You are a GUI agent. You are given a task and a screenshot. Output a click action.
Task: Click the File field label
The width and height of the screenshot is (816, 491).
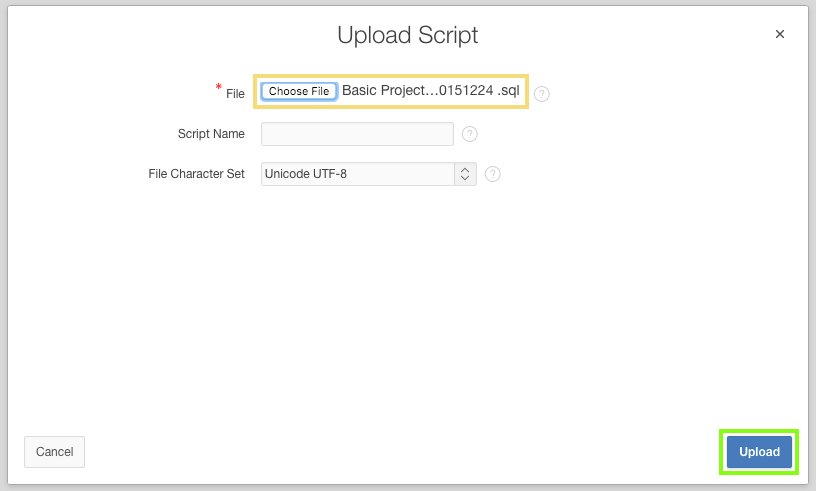click(x=235, y=94)
